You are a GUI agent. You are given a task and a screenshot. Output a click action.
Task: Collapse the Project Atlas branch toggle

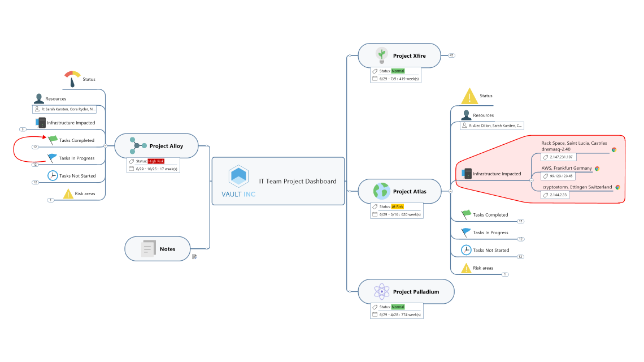[450, 191]
